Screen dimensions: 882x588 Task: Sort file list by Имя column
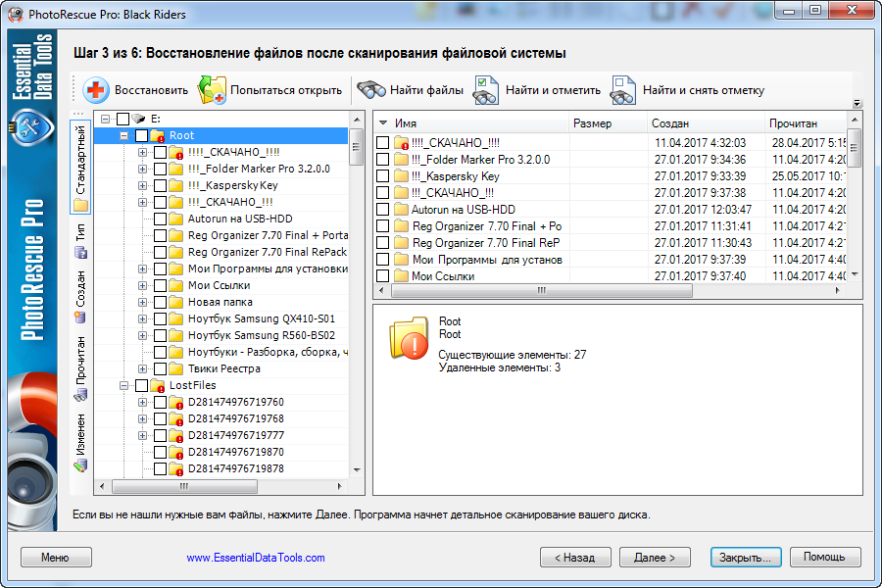point(471,123)
